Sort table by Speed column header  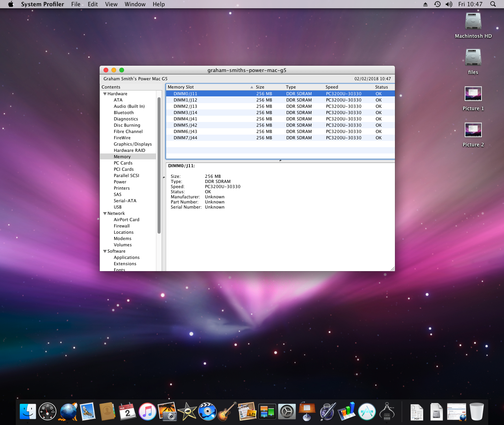click(x=349, y=87)
